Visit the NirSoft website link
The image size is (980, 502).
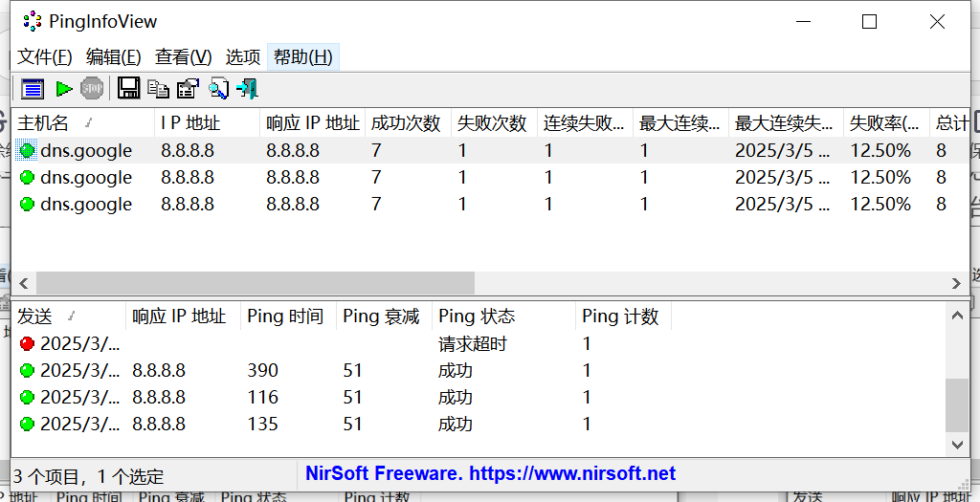(x=490, y=473)
